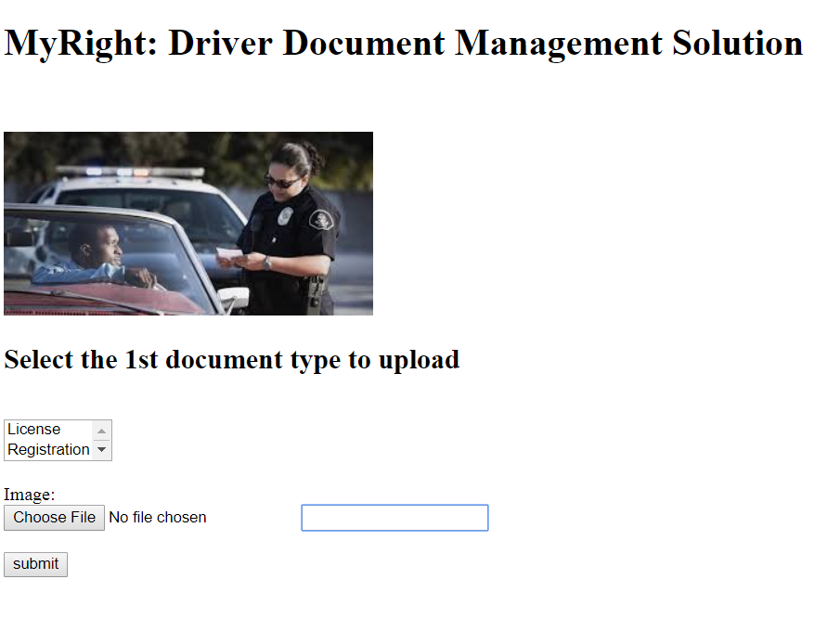This screenshot has width=840, height=618.
Task: Click the 'No file chosen' text
Action: (x=158, y=518)
